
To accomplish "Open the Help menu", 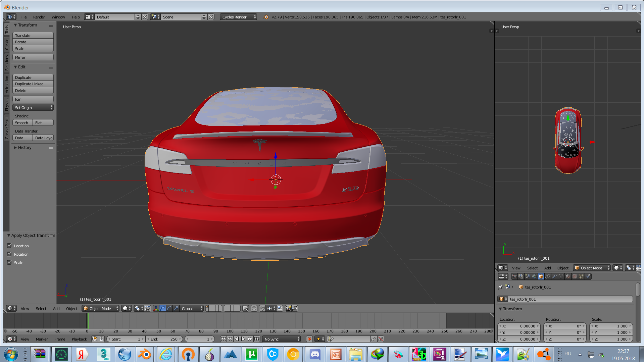I will (x=76, y=17).
